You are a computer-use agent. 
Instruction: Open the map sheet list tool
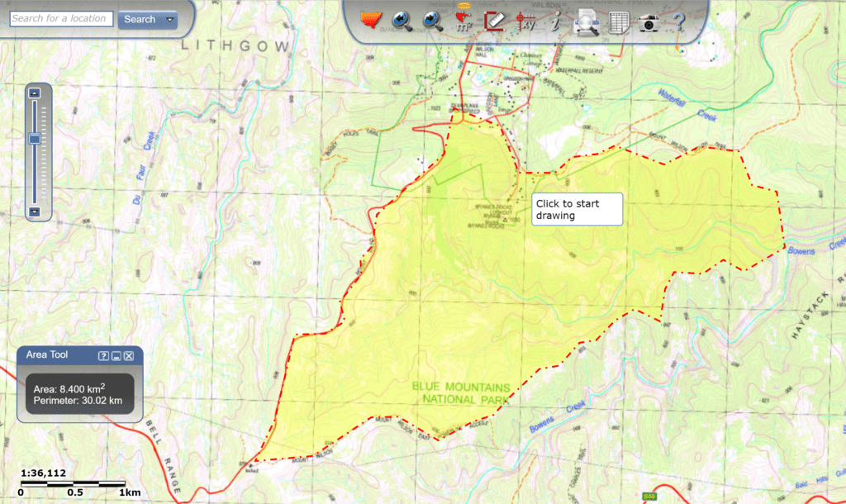point(618,22)
